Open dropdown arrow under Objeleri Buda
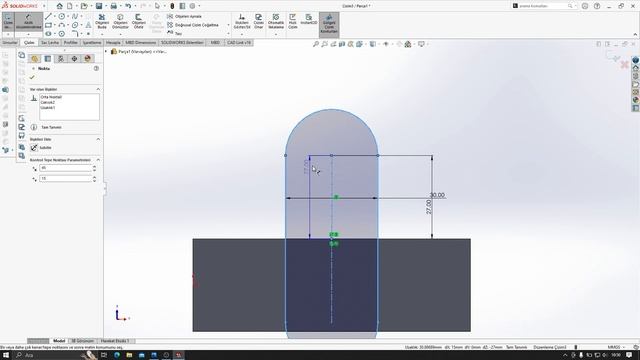This screenshot has height=360, width=640. 102,34
